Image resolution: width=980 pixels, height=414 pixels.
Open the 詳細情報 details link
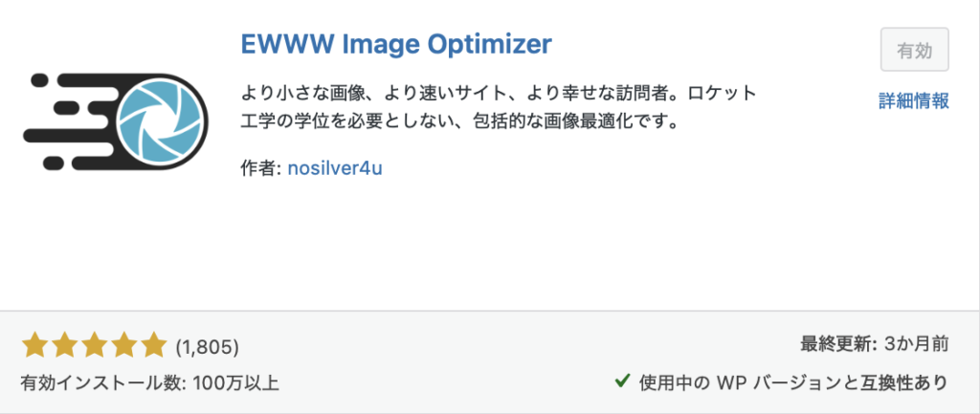tap(914, 101)
